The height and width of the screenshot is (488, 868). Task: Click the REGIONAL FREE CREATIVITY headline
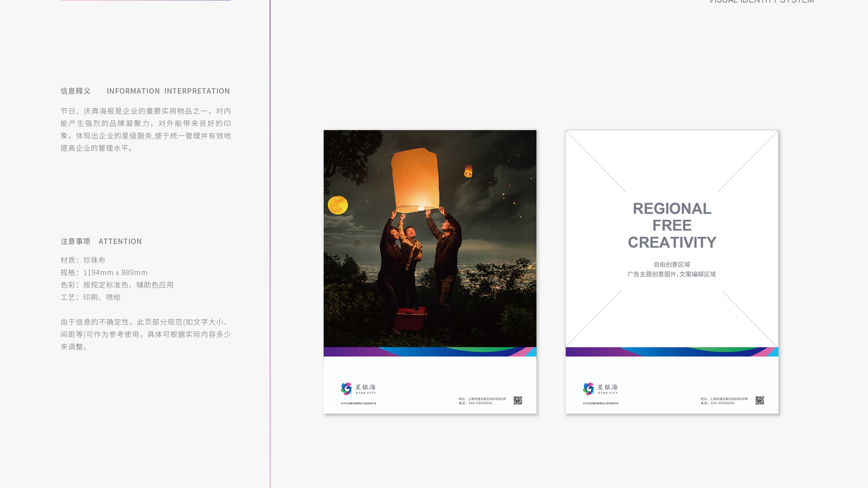click(672, 226)
